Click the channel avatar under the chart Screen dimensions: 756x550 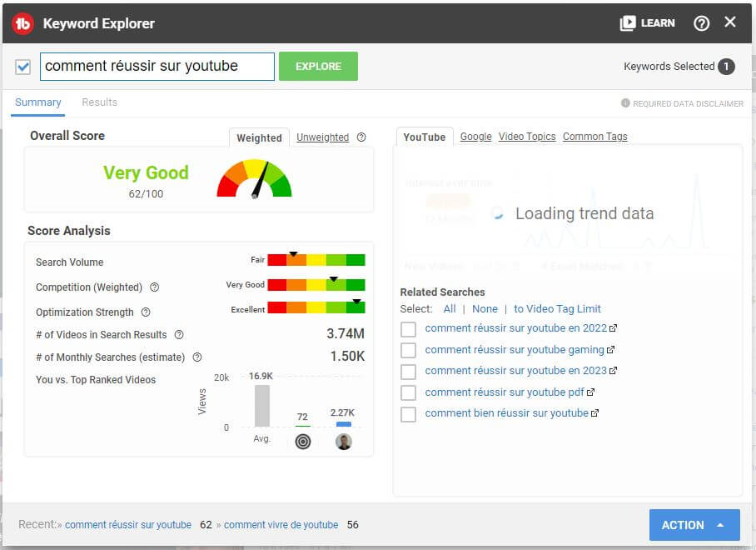[344, 442]
